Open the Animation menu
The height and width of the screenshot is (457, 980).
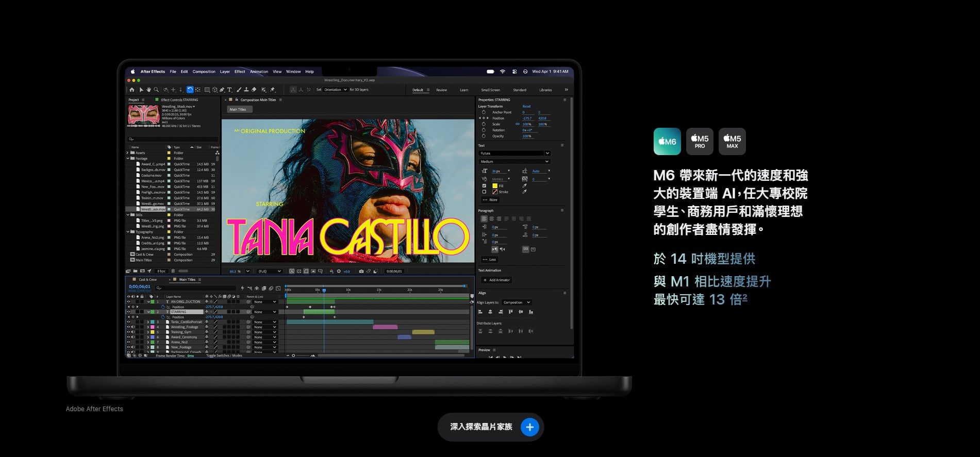[x=259, y=72]
